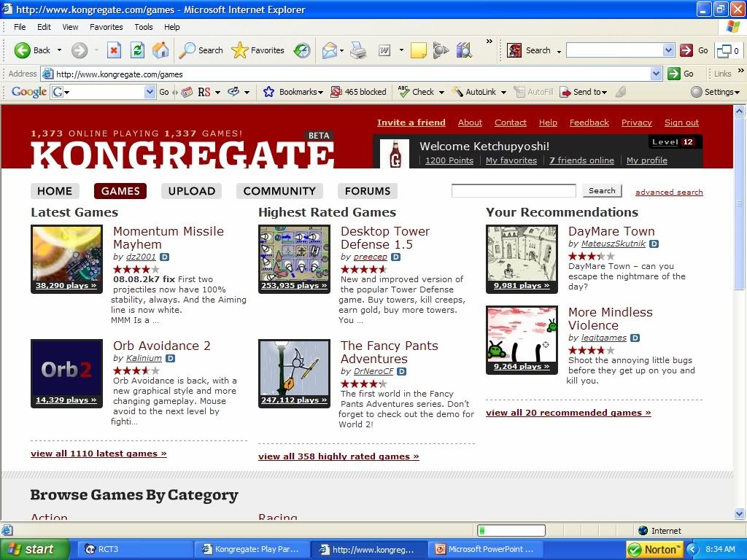
Task: Click the Sign out link
Action: click(681, 122)
